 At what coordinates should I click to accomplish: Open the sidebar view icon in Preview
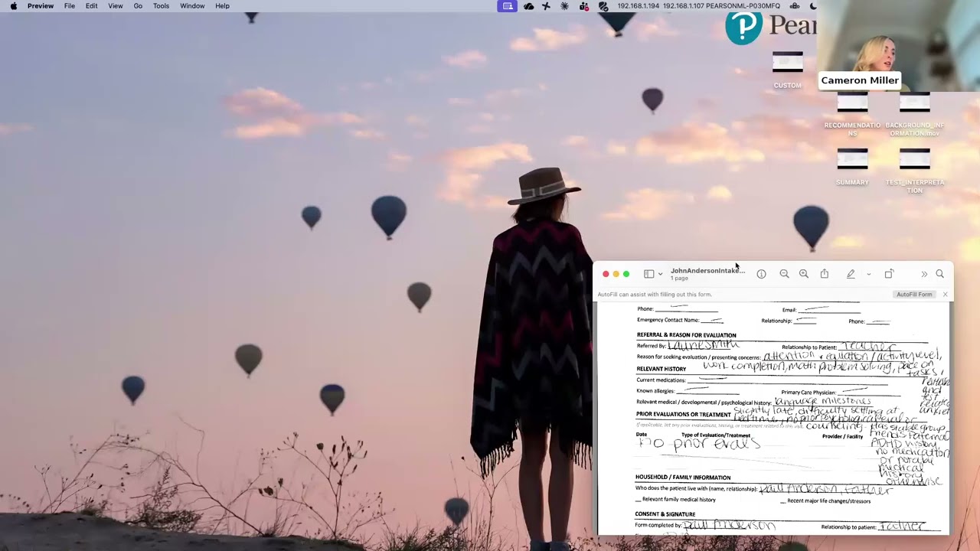click(648, 274)
